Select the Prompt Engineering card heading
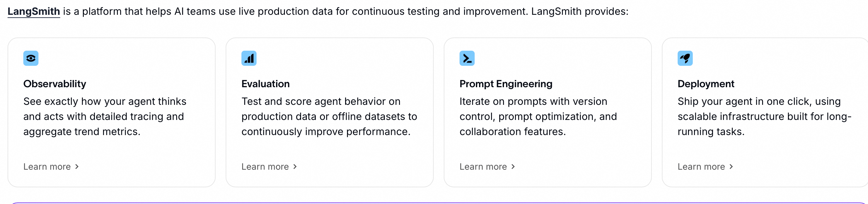The width and height of the screenshot is (868, 204). click(x=506, y=84)
